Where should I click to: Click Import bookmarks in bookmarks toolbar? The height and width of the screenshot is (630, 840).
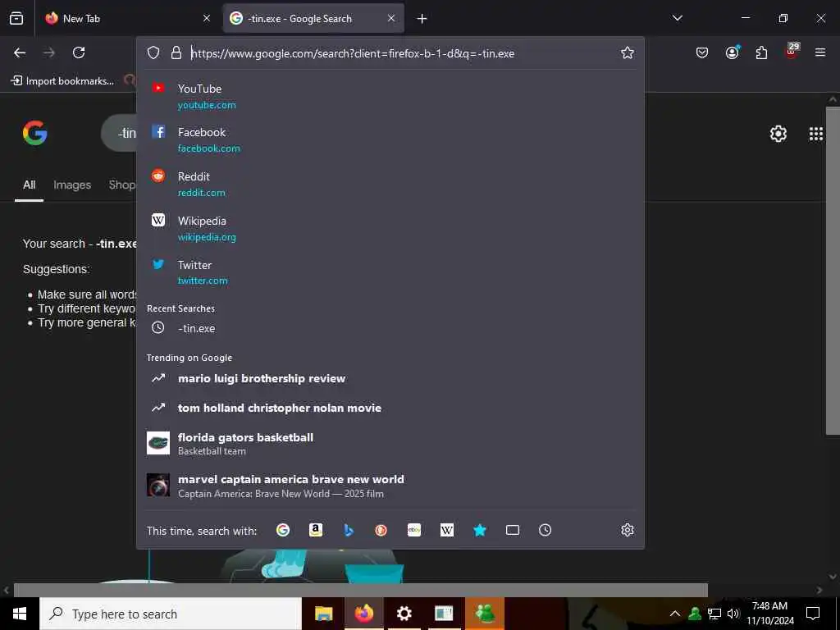point(63,81)
